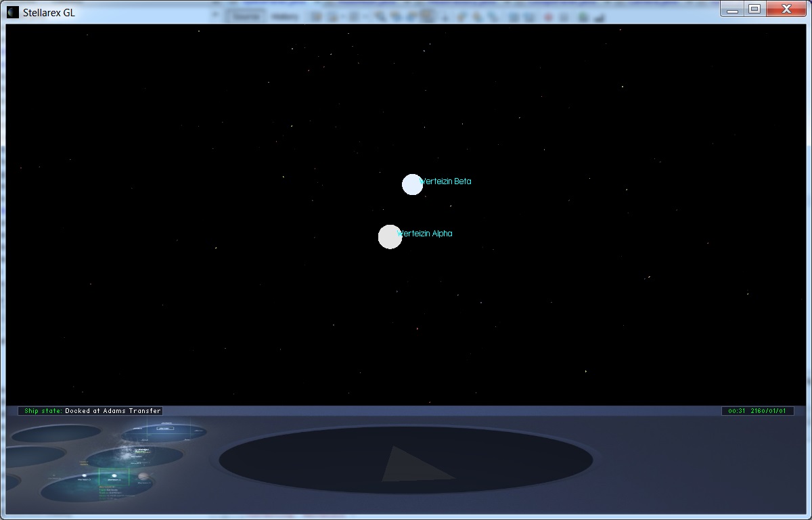This screenshot has width=812, height=520.
Task: Maximize the Stellarex GL window
Action: [754, 9]
